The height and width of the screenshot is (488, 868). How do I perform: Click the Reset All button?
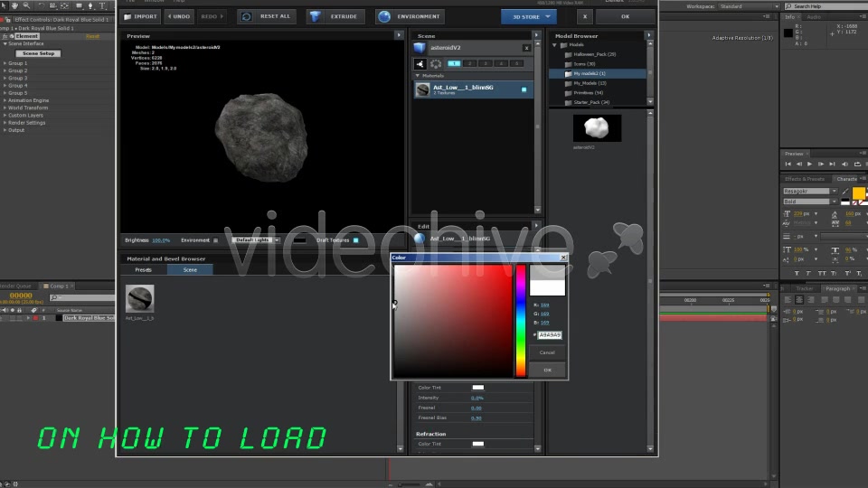point(268,16)
